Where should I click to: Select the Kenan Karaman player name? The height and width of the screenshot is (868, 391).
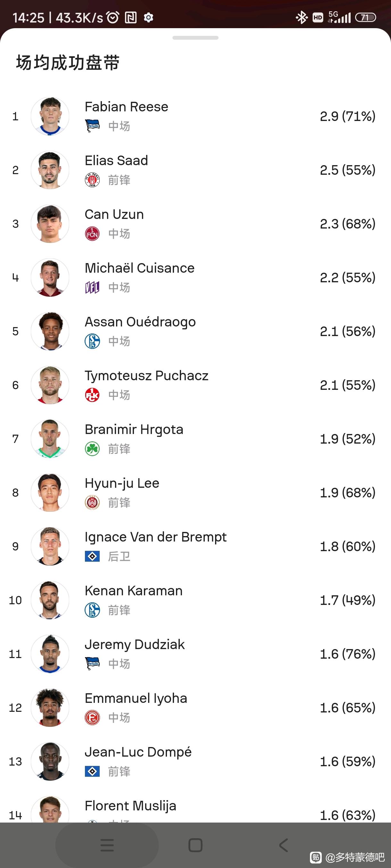tap(134, 591)
